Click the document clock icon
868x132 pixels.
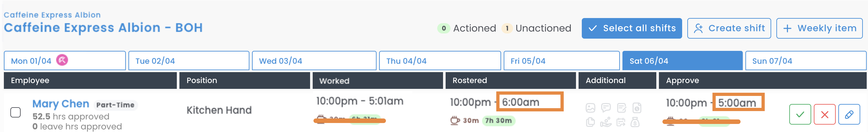637,108
